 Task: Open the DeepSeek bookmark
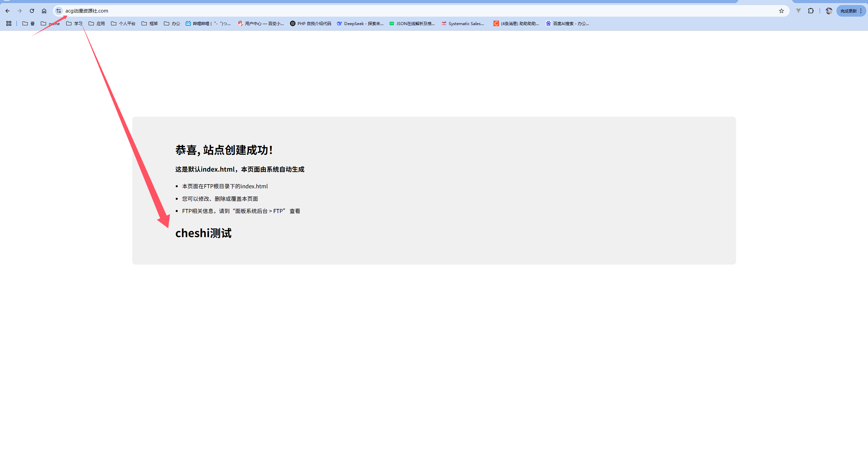click(360, 23)
